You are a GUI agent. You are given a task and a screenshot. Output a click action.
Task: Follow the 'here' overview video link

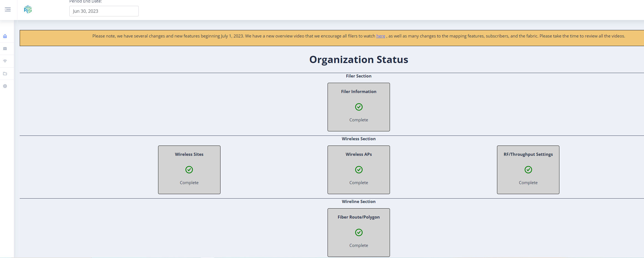[x=381, y=36]
